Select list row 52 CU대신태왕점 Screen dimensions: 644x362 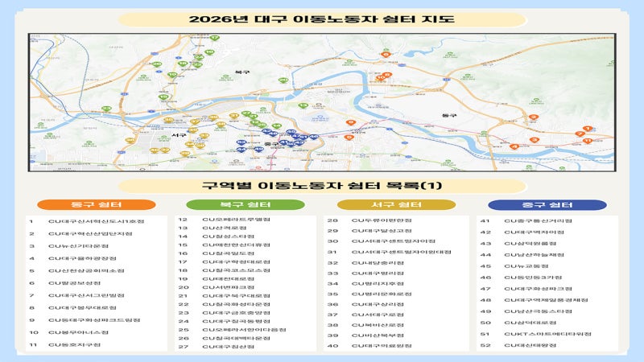click(x=518, y=346)
